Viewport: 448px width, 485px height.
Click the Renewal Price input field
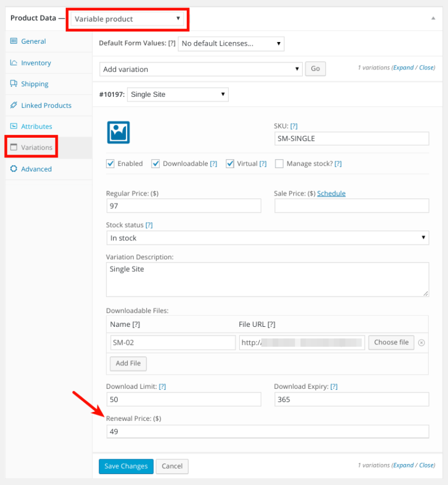coord(267,431)
